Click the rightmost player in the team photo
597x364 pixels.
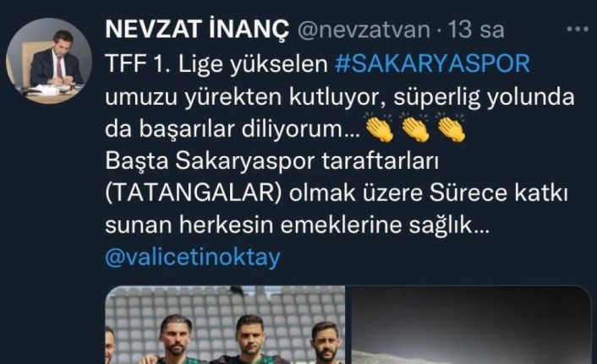pyautogui.click(x=325, y=343)
